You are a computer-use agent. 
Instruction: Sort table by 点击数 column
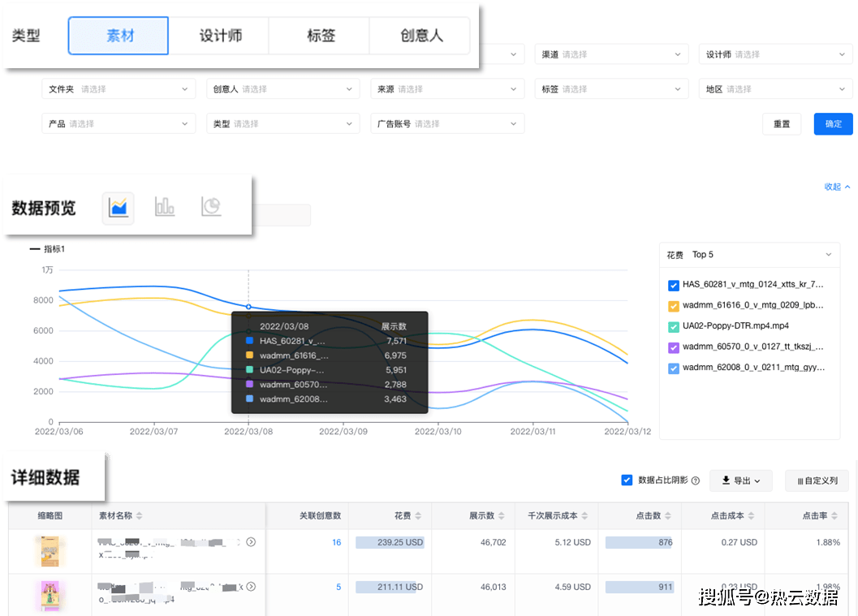667,515
